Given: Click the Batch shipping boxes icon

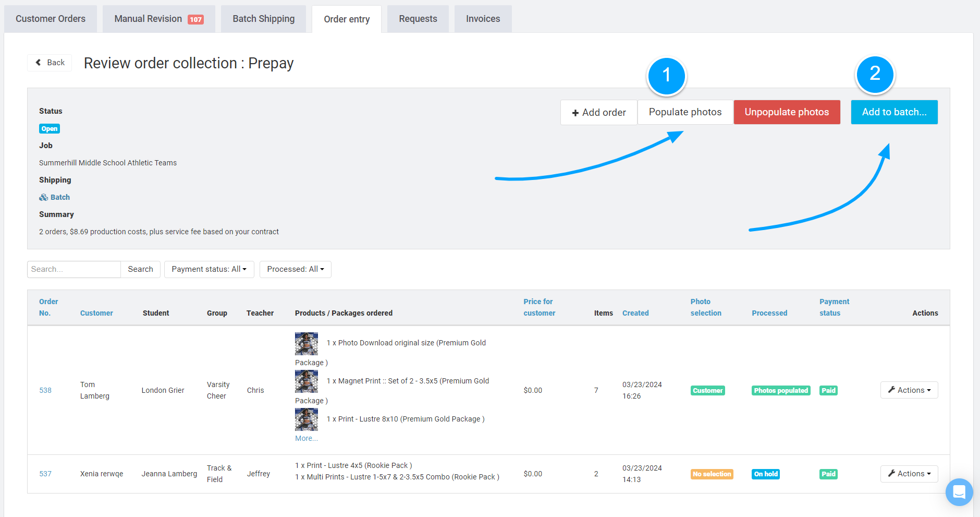Looking at the screenshot, I should [43, 197].
